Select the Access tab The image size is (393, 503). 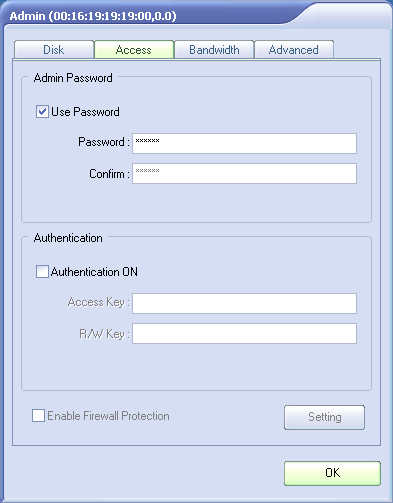point(134,50)
